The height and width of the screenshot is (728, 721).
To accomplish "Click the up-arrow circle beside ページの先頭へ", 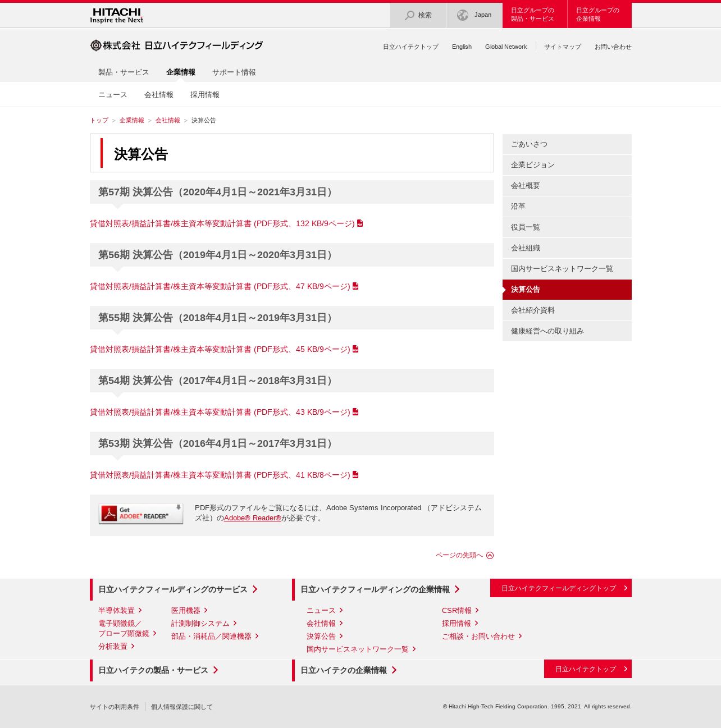I will pos(490,555).
